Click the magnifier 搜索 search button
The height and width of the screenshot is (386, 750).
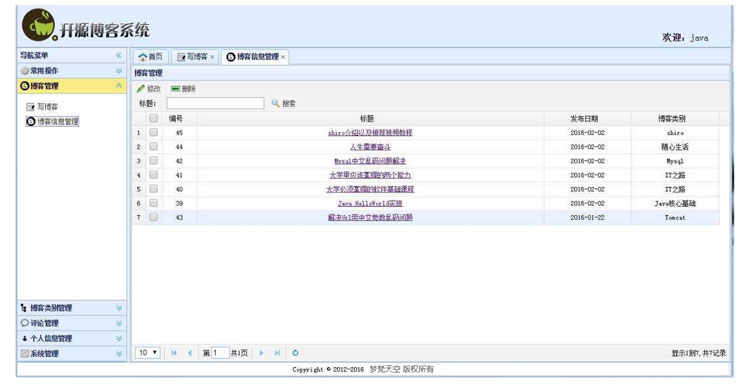coord(284,103)
